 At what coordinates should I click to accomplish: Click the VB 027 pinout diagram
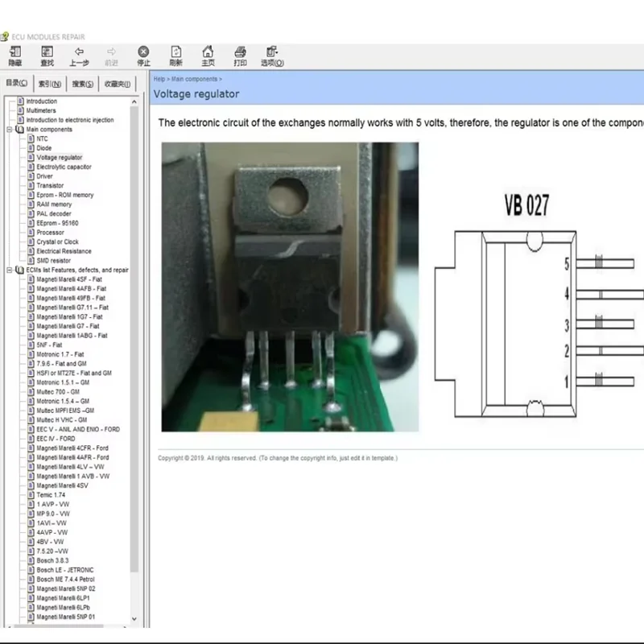coord(539,305)
